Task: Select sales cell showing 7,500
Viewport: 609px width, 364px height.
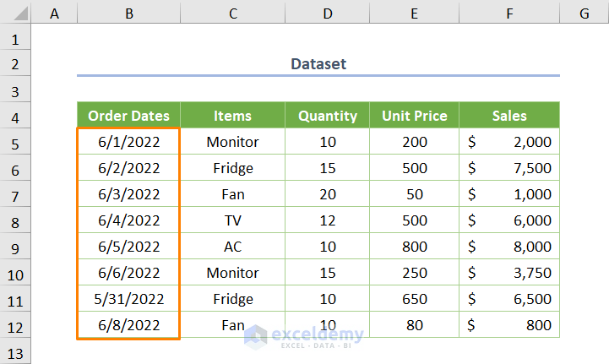Action: (509, 167)
